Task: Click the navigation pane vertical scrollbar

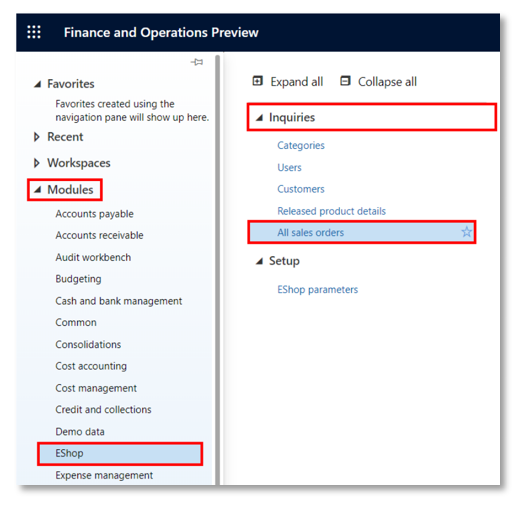Action: (x=218, y=269)
